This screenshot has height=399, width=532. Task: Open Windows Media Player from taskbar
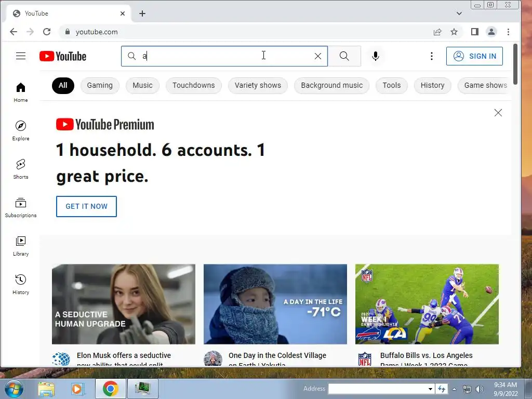tap(77, 389)
